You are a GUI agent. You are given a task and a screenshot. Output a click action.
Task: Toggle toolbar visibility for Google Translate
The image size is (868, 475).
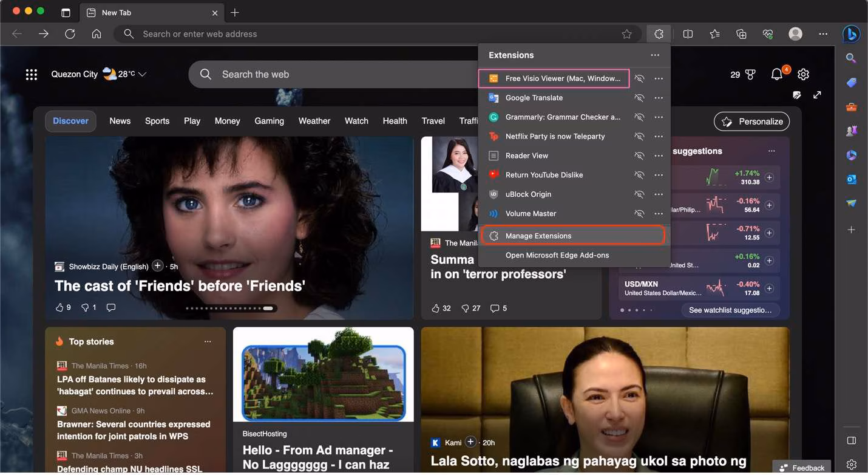click(639, 98)
